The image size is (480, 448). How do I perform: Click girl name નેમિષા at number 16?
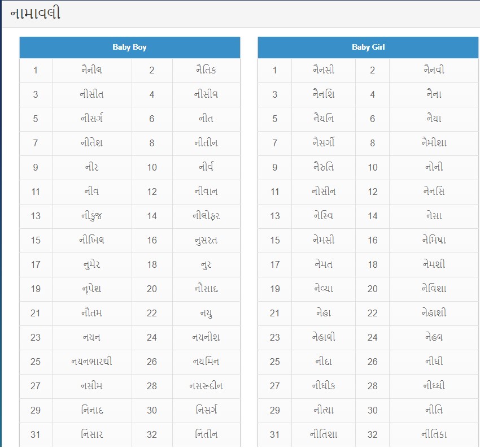point(434,240)
